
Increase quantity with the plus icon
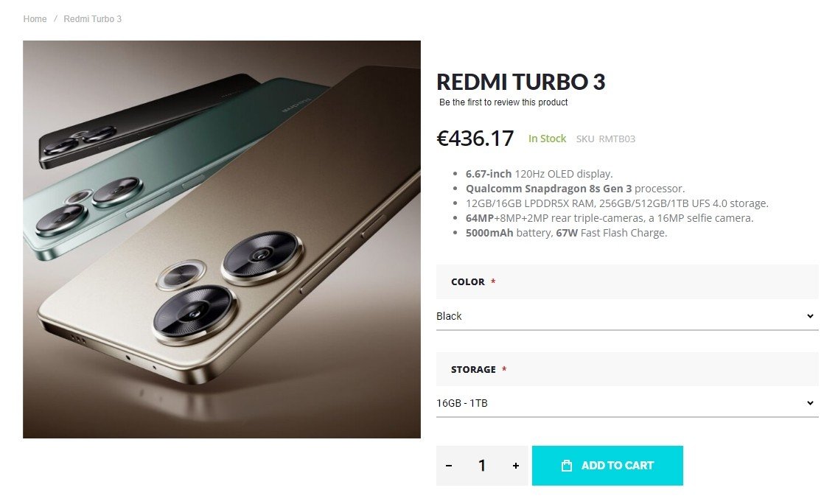click(516, 466)
